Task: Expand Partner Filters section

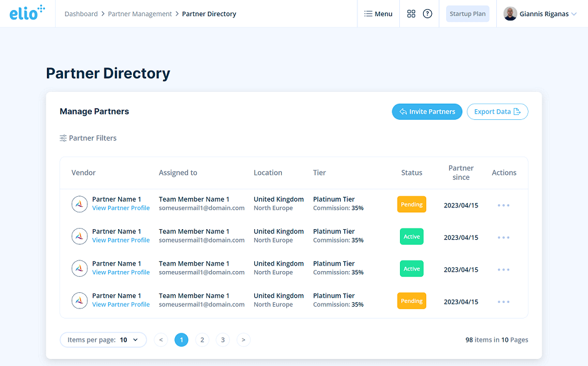Action: pyautogui.click(x=92, y=138)
